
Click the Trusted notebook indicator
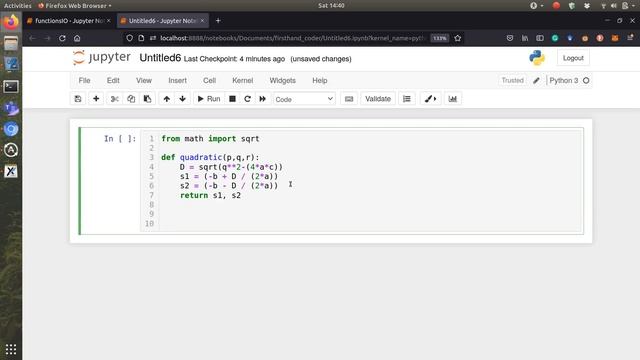tap(512, 80)
